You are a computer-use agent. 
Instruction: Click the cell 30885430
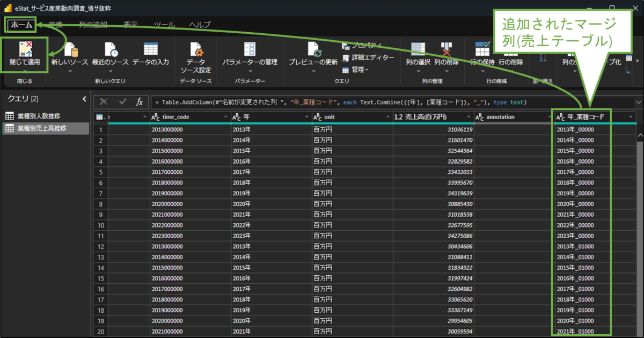(x=433, y=204)
